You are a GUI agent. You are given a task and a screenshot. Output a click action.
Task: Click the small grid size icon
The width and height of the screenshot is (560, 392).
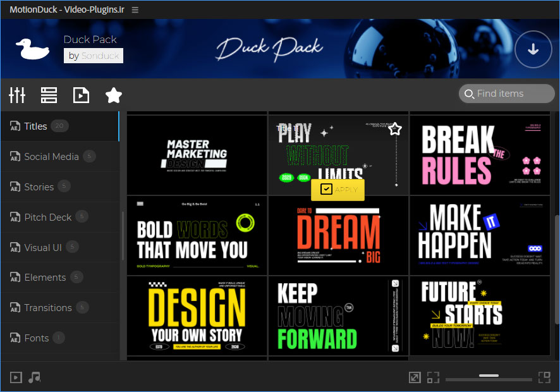point(433,377)
